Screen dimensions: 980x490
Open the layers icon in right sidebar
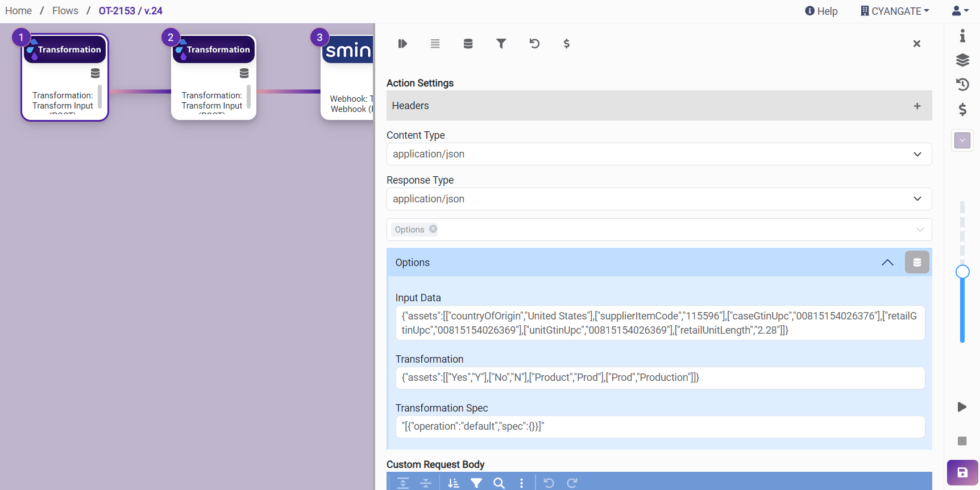pyautogui.click(x=962, y=60)
